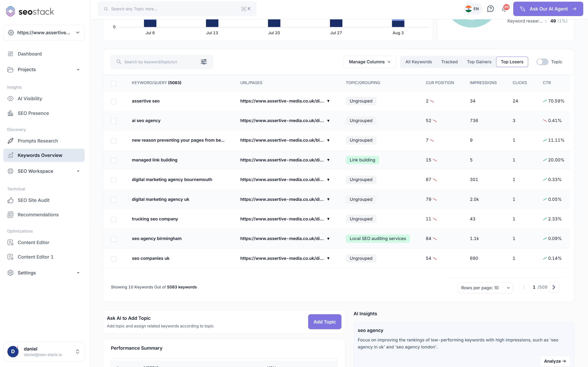Expand URL list for ai seo agency
588x367 pixels.
pos(328,121)
